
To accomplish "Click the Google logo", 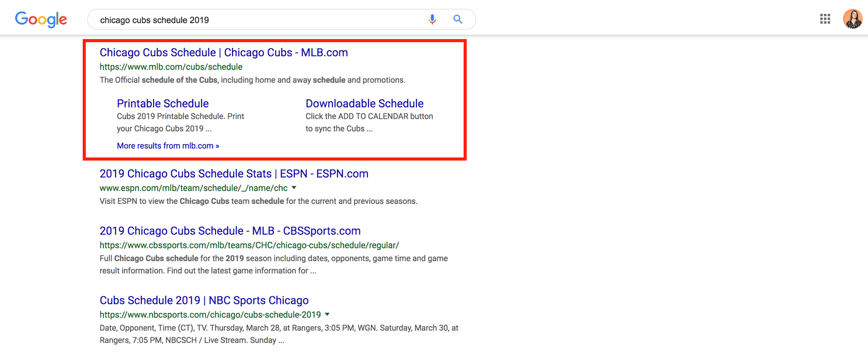I will [x=41, y=19].
